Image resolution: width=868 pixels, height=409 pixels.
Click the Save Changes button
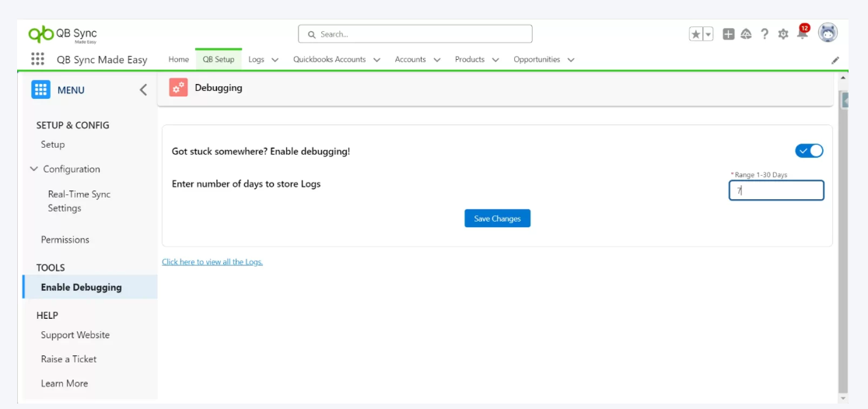(498, 218)
